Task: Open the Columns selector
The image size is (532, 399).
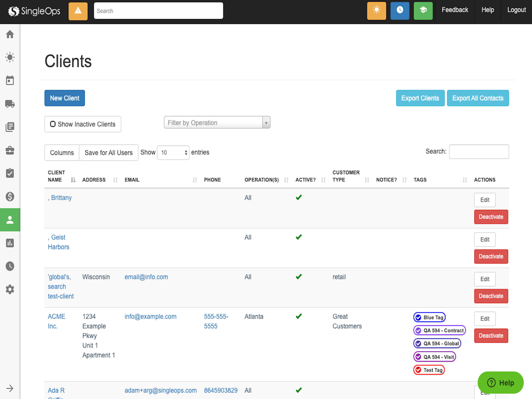Action: tap(62, 153)
